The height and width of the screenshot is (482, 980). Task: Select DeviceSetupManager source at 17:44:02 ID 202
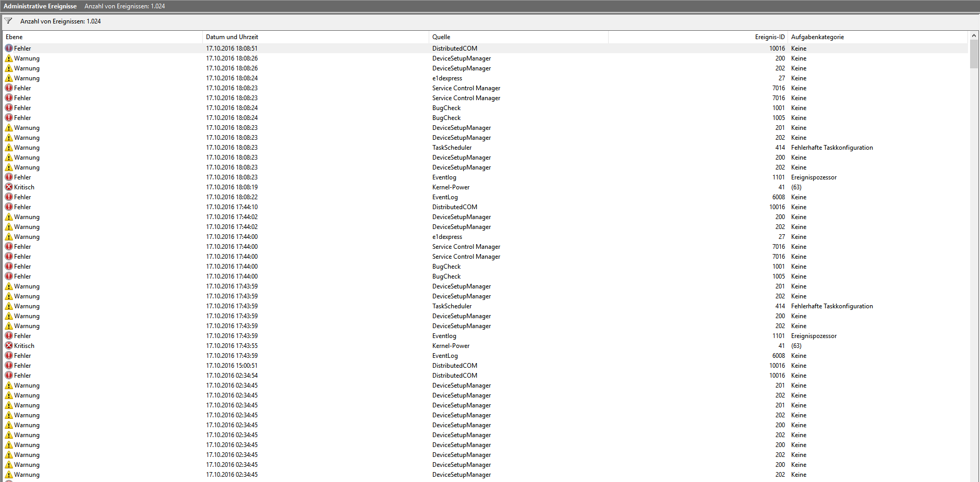pyautogui.click(x=462, y=226)
